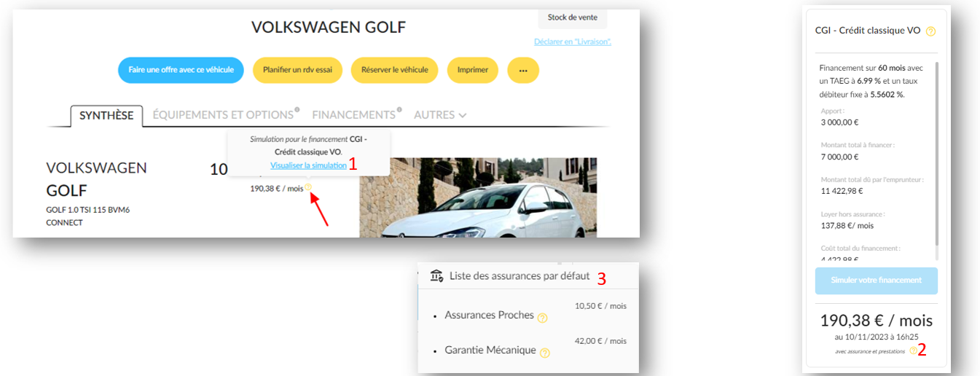Screen dimensions: 980x376
Task: Click the 'Stock de vente' button
Action: point(573,17)
